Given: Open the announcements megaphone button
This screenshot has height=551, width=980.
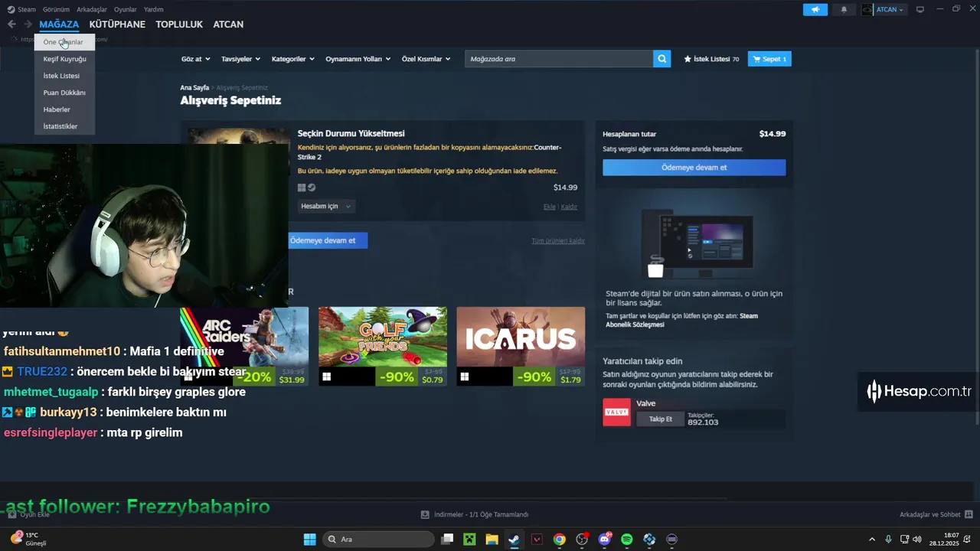Looking at the screenshot, I should (815, 9).
